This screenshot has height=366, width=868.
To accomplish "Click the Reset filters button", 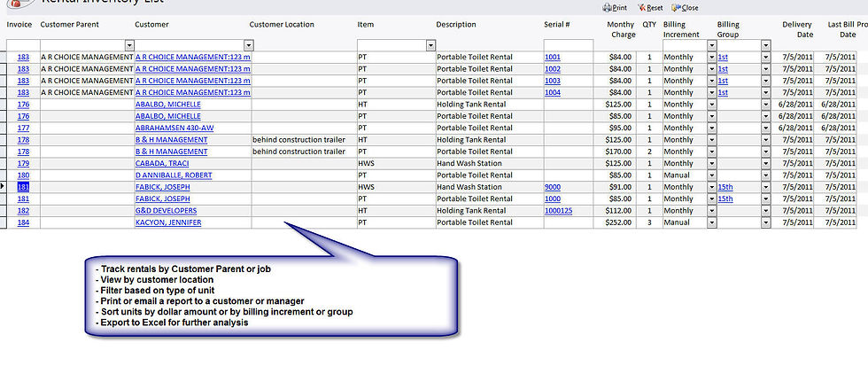I will [650, 8].
